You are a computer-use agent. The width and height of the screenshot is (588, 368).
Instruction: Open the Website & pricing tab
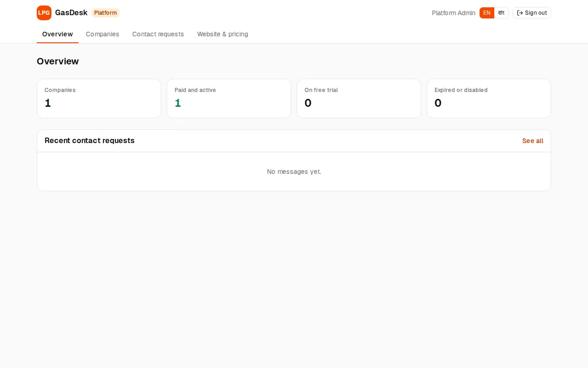[223, 34]
